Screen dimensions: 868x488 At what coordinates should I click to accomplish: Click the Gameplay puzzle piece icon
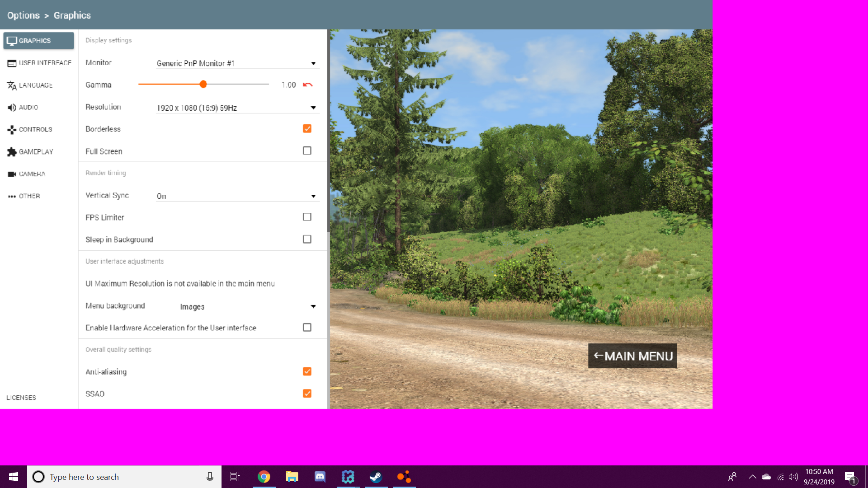[12, 152]
